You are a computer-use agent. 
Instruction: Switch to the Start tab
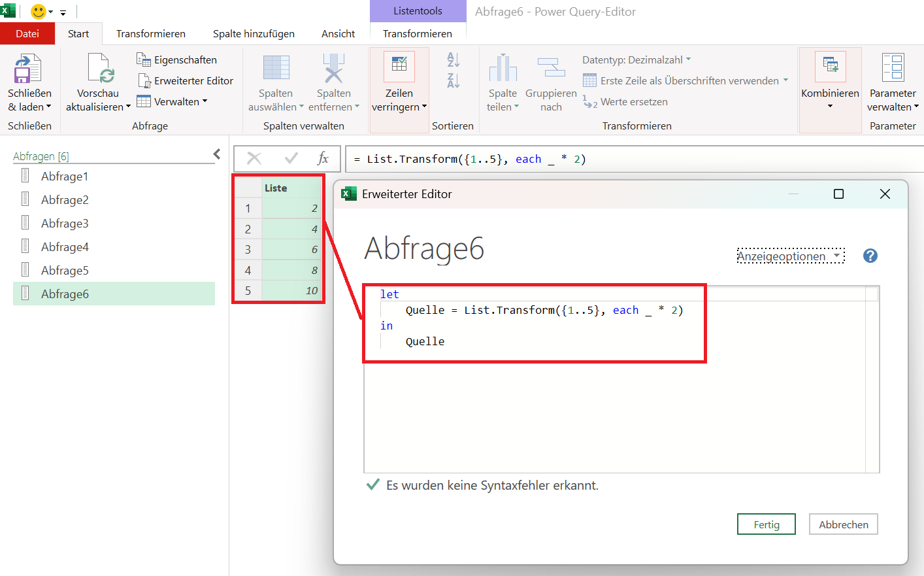click(78, 33)
